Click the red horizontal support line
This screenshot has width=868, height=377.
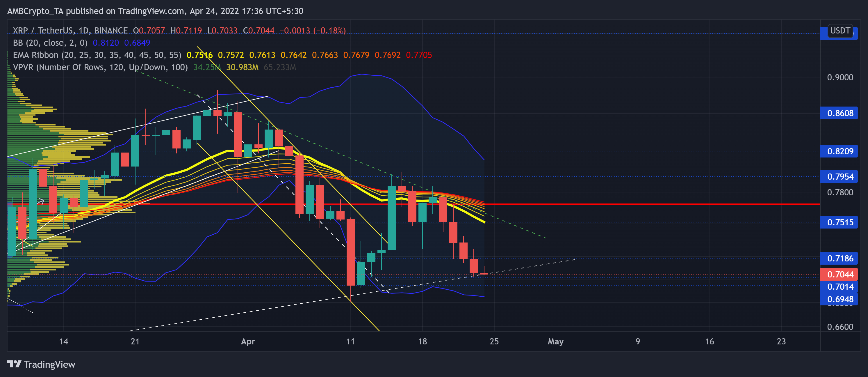pos(640,204)
